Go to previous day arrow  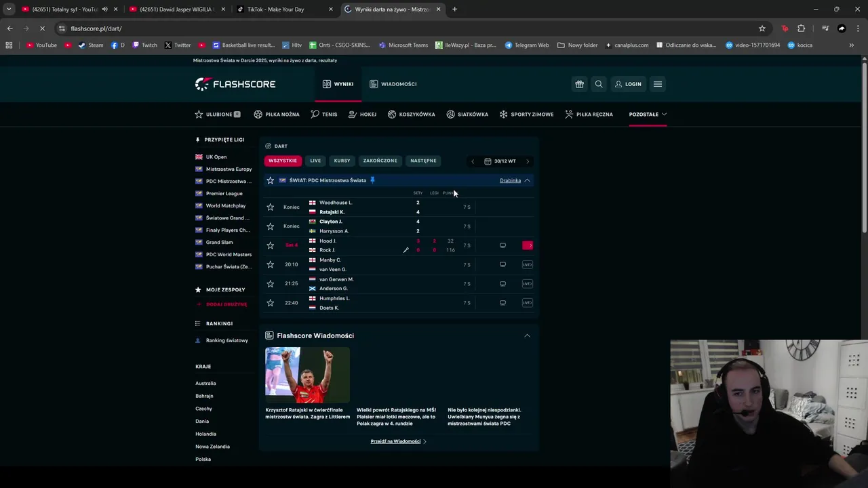click(x=473, y=161)
